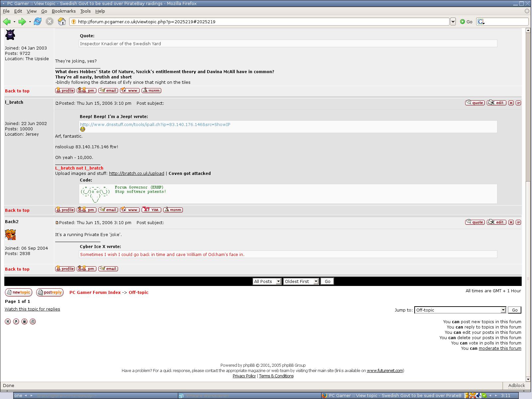Click the Adblock status bar entry
This screenshot has height=399, width=532.
[516, 385]
